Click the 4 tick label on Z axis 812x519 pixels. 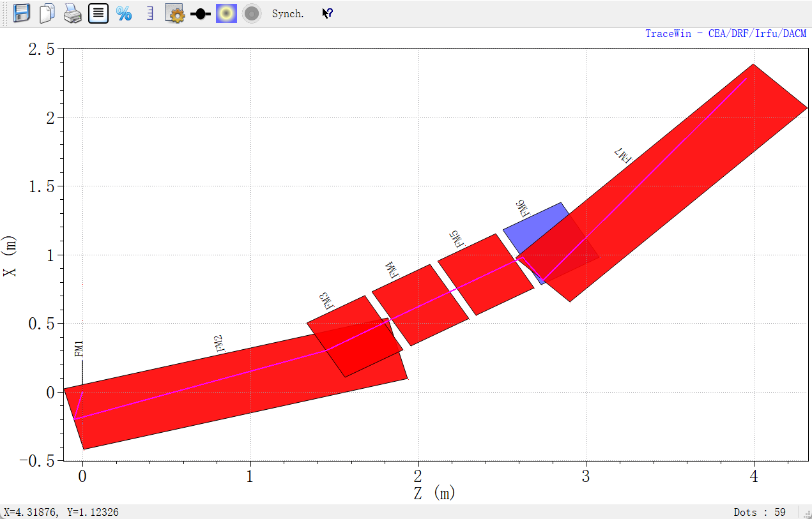pyautogui.click(x=755, y=476)
